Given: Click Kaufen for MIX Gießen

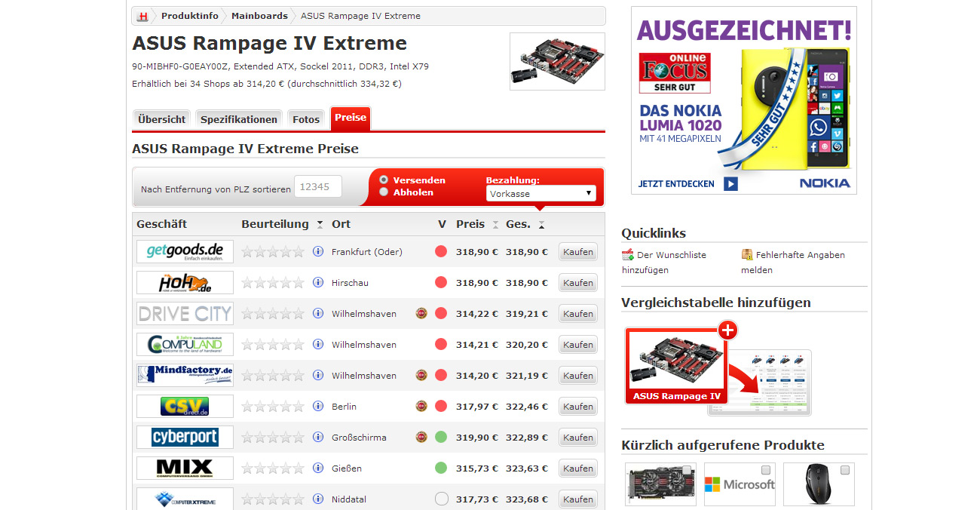Looking at the screenshot, I should [x=578, y=469].
